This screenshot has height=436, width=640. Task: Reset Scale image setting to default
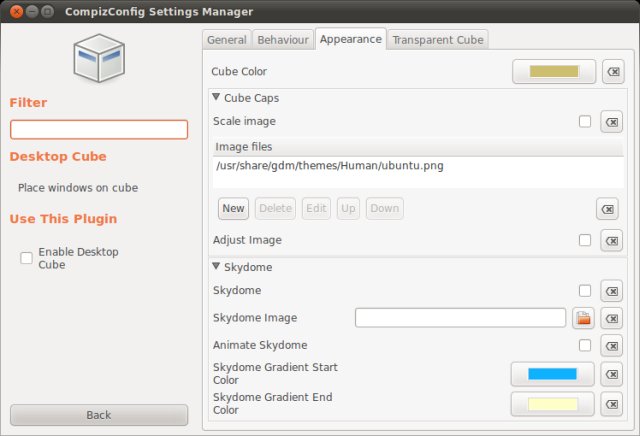coord(611,122)
